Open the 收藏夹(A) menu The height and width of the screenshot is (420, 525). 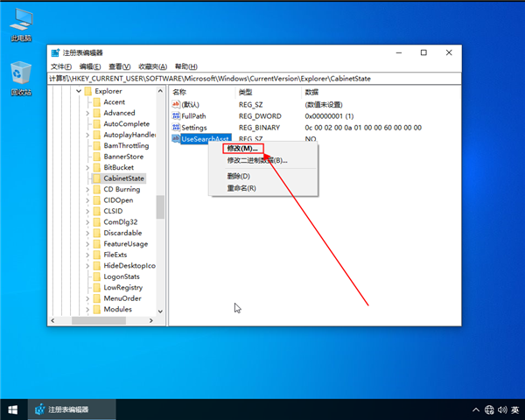point(153,66)
